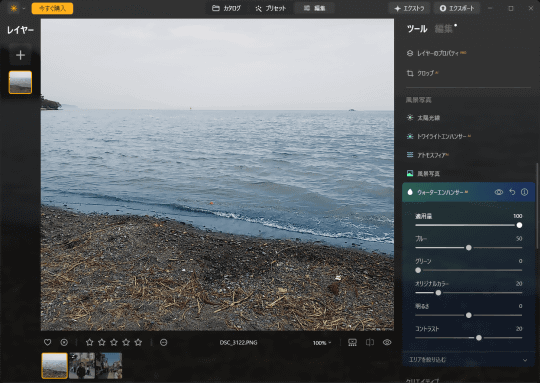540x383 pixels.
Task: Click the エクスポート export button
Action: pyautogui.click(x=457, y=8)
